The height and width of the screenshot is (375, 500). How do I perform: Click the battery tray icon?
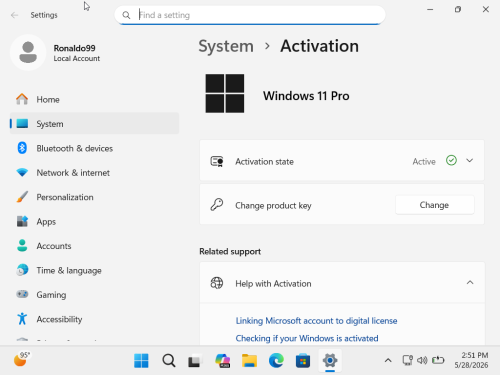tap(438, 360)
